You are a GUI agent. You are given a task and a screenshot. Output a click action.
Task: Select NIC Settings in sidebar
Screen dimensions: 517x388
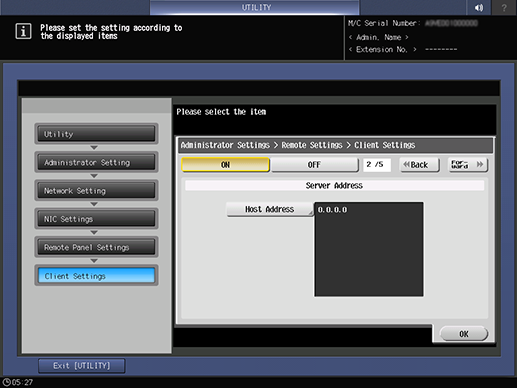pos(96,219)
